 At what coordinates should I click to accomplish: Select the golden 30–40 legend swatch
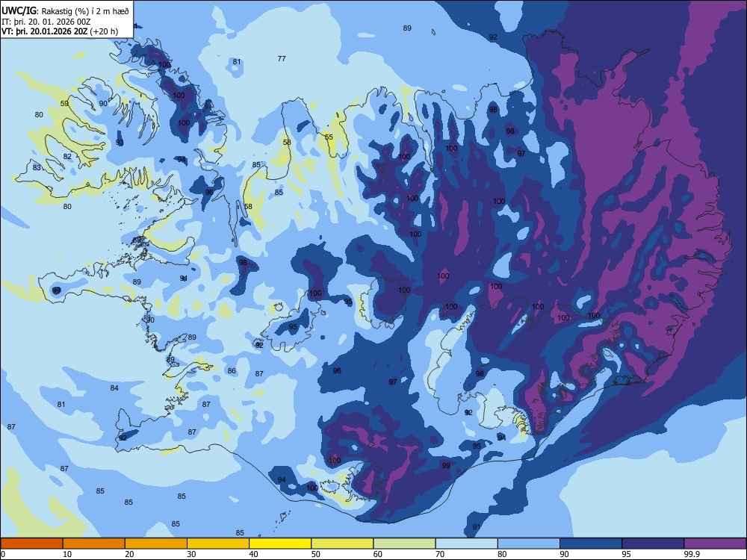point(218,544)
